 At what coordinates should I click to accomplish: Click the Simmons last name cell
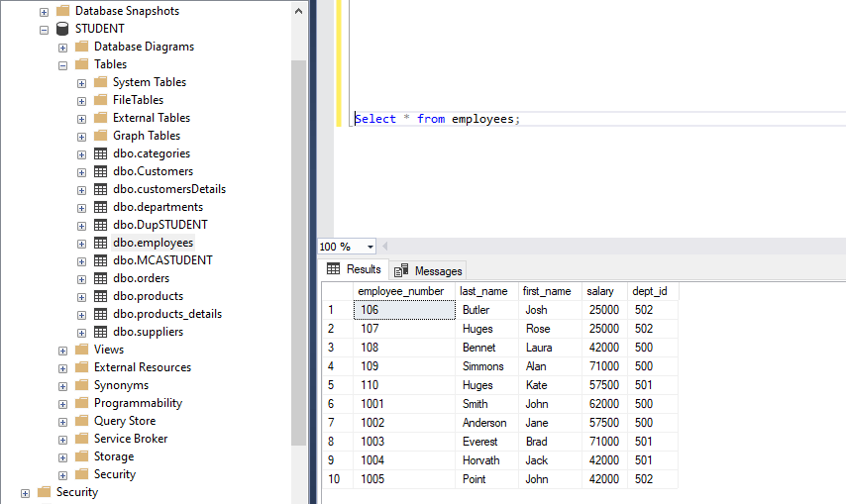coord(486,366)
